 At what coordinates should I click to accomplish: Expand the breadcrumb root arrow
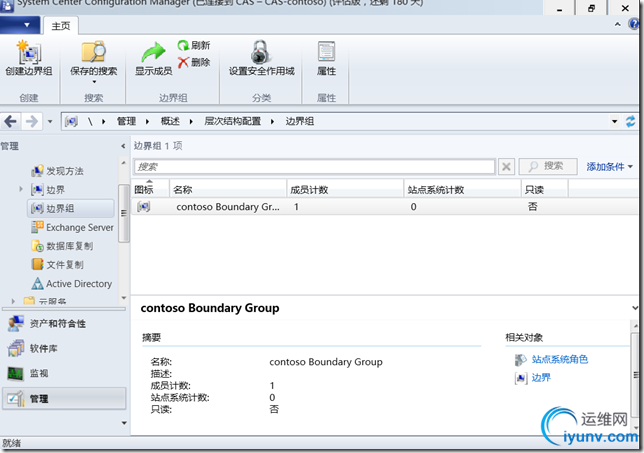click(104, 122)
